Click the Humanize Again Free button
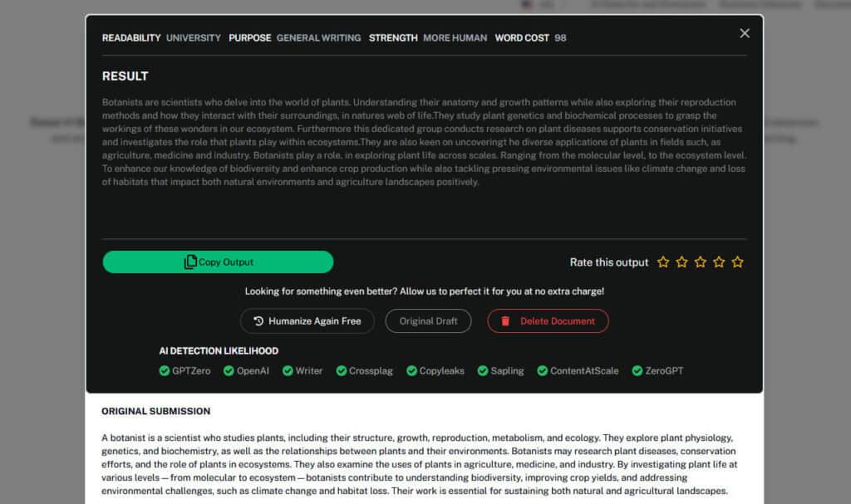 pyautogui.click(x=307, y=321)
